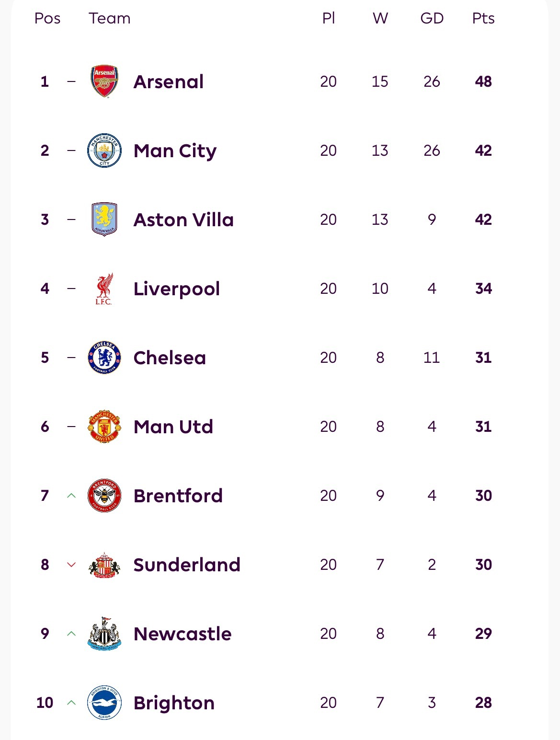The image size is (560, 740).
Task: Open the Aston Villa team link
Action: tap(183, 220)
